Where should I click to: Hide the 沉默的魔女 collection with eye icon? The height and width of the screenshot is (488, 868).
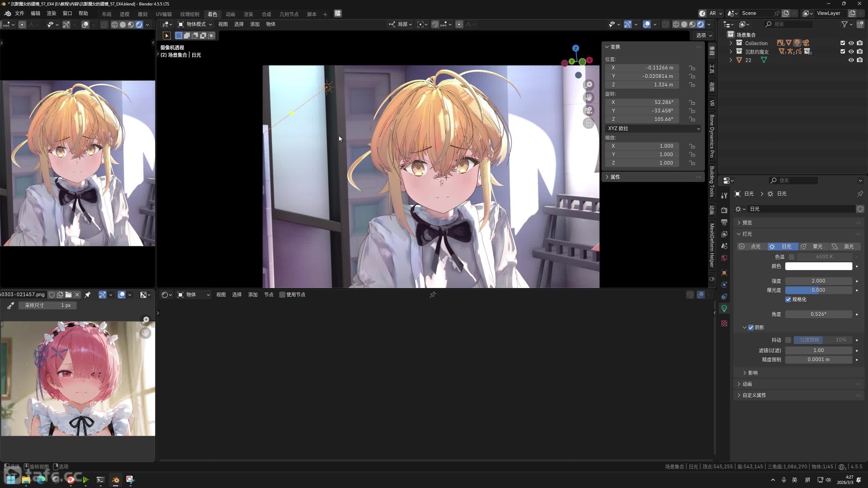851,52
